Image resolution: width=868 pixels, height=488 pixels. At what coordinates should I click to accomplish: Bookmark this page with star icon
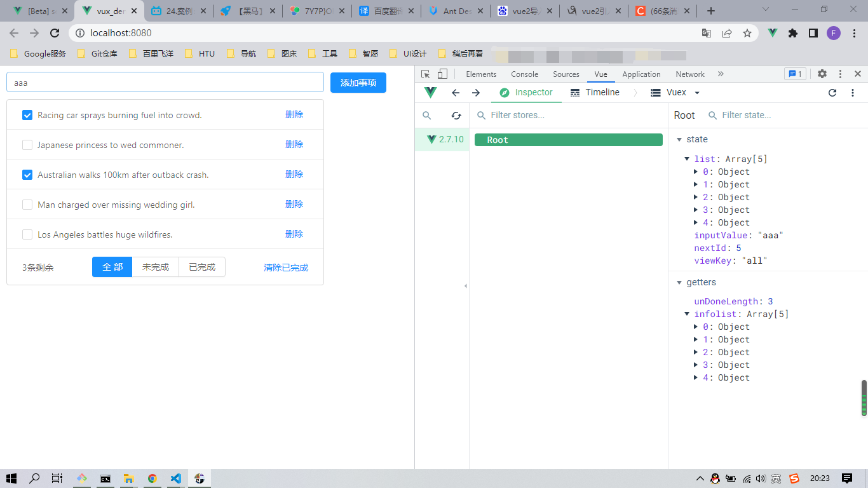(747, 33)
